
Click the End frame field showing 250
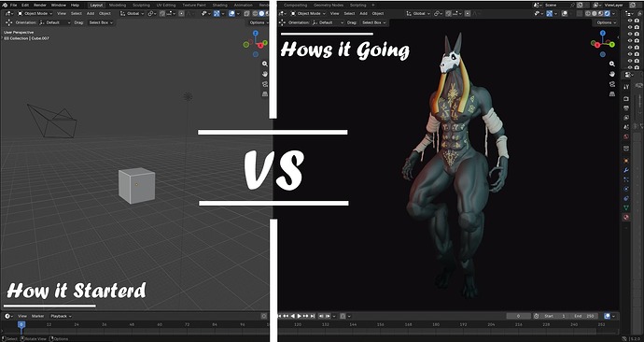click(583, 316)
